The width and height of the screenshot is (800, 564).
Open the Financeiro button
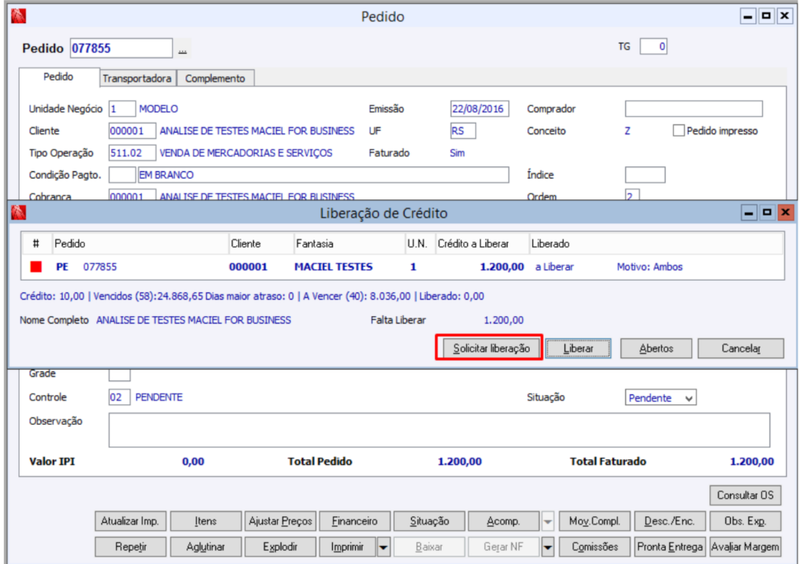pyautogui.click(x=355, y=521)
